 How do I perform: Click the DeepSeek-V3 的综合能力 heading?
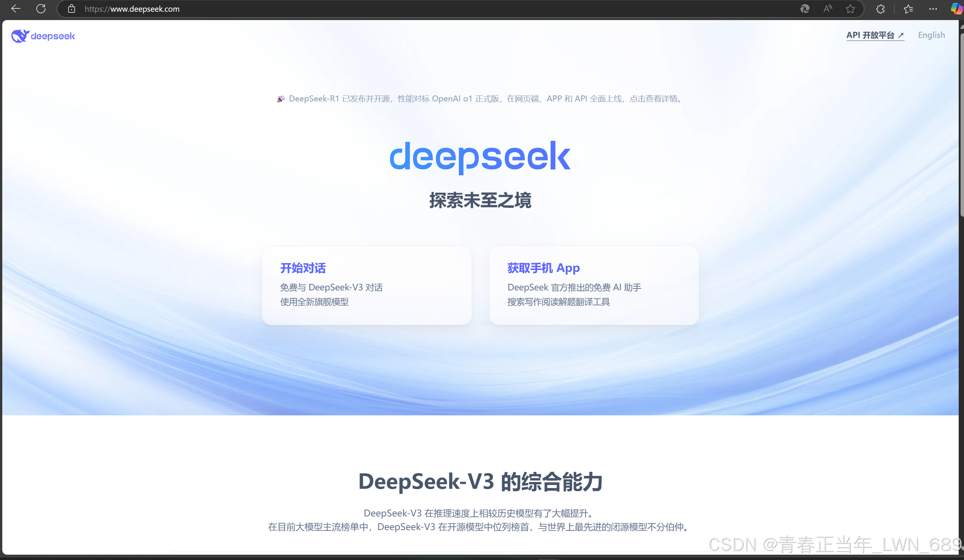point(480,481)
